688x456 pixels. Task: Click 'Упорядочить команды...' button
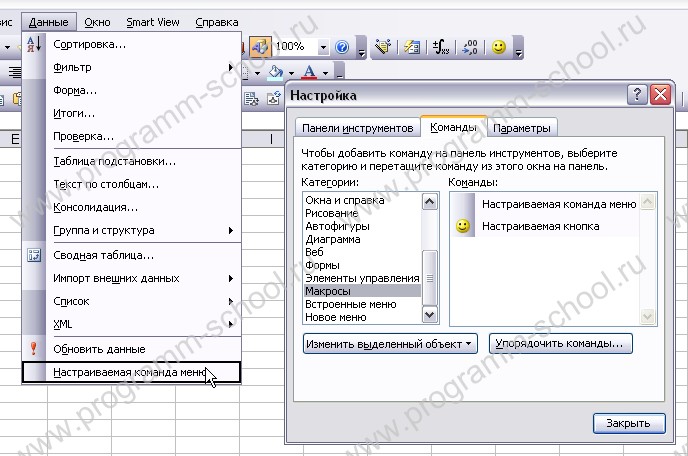click(x=562, y=344)
